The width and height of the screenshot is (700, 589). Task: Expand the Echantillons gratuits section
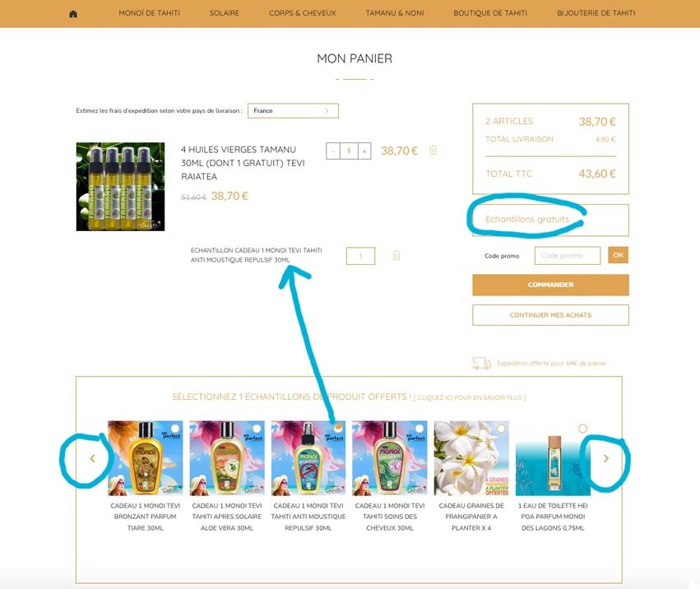coord(550,220)
